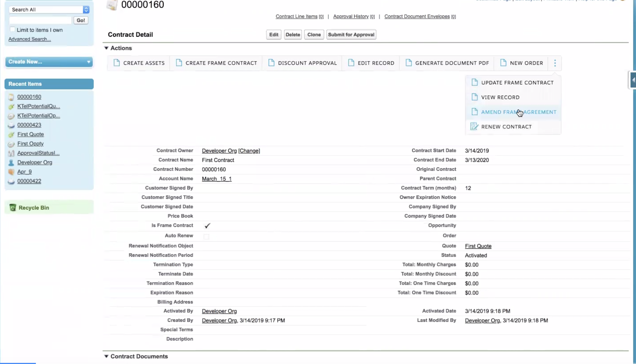Click the icon beside ApprovalStatusI... item
The width and height of the screenshot is (636, 364).
11,153
